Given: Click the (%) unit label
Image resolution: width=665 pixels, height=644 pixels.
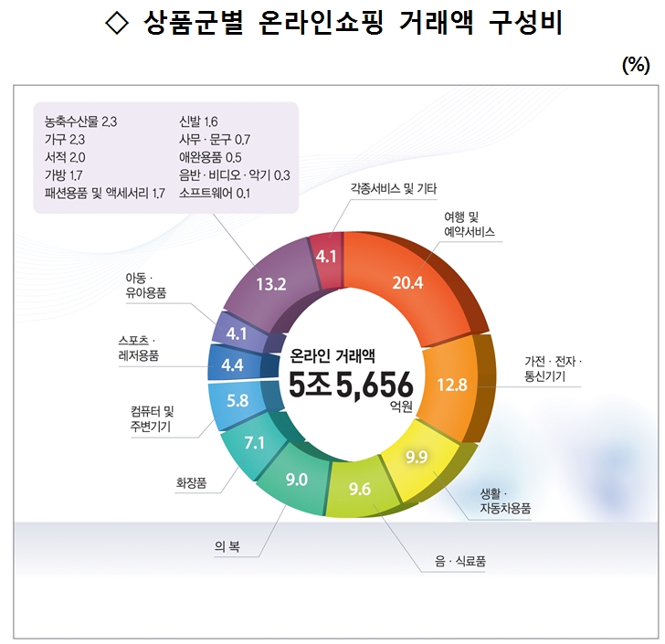Looking at the screenshot, I should tap(636, 65).
